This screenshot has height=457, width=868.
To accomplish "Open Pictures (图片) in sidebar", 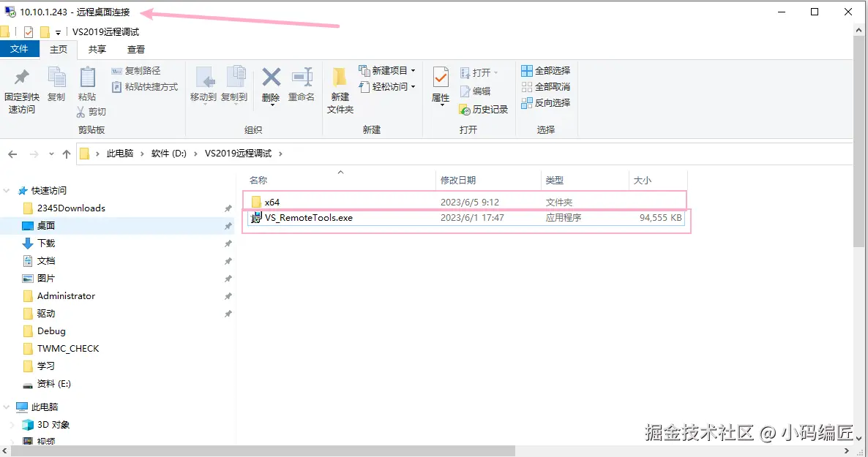I will pyautogui.click(x=46, y=279).
